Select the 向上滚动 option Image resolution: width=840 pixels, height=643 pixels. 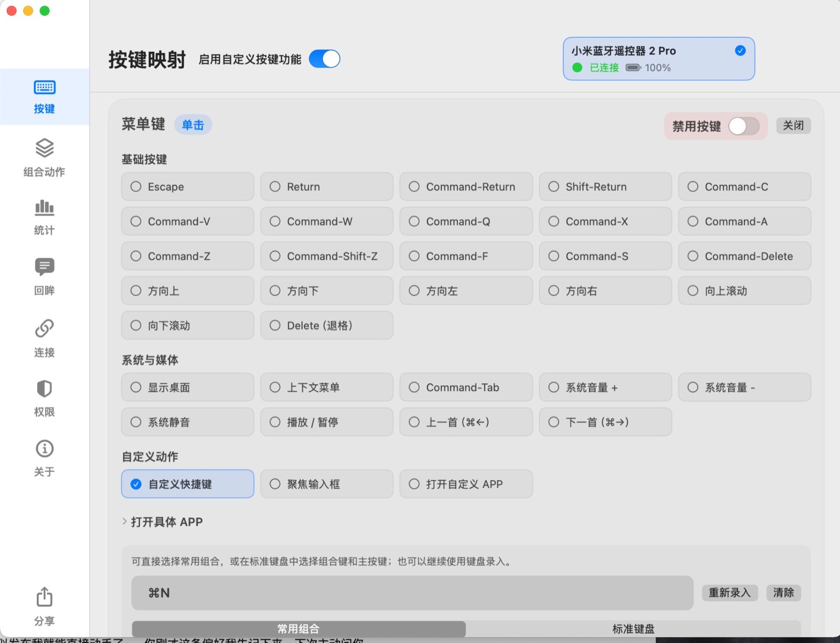point(744,291)
